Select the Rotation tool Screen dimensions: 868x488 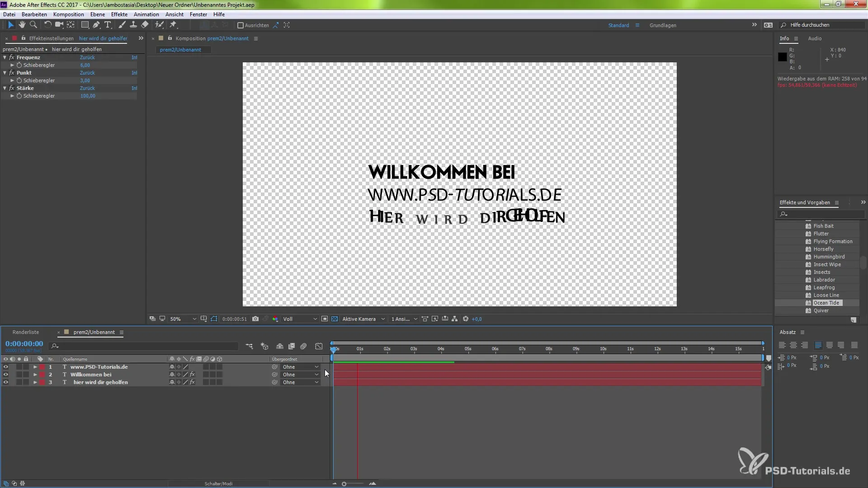click(x=47, y=25)
